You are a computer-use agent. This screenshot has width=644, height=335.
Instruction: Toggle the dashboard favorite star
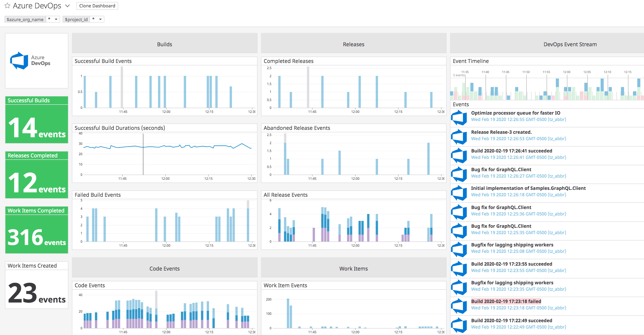pos(7,5)
